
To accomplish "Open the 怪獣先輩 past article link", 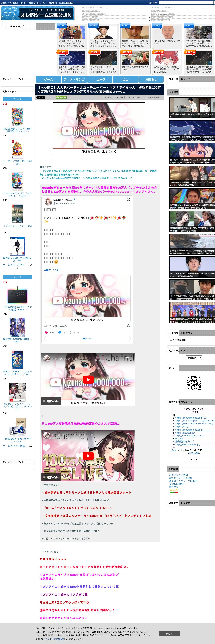I will pyautogui.click(x=98, y=173).
